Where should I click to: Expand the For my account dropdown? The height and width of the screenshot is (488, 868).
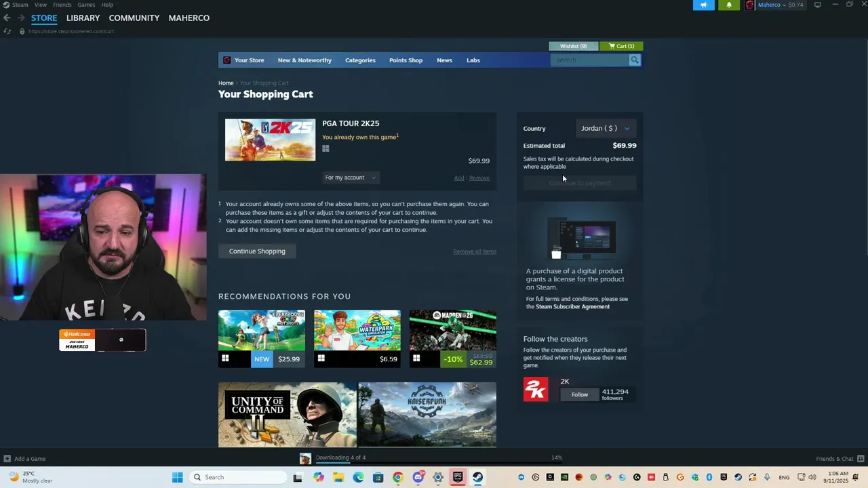point(350,178)
